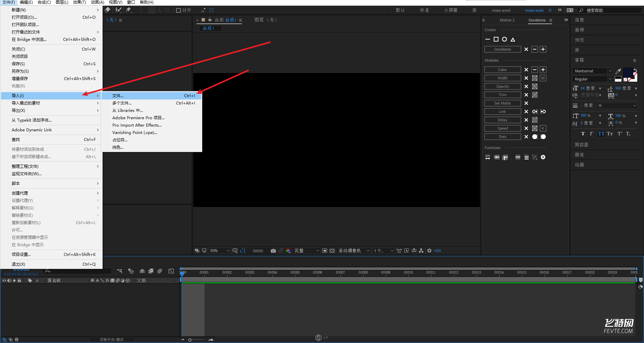Open the 编辑(E) menu in menu bar
The height and width of the screenshot is (343, 644).
point(26,2)
